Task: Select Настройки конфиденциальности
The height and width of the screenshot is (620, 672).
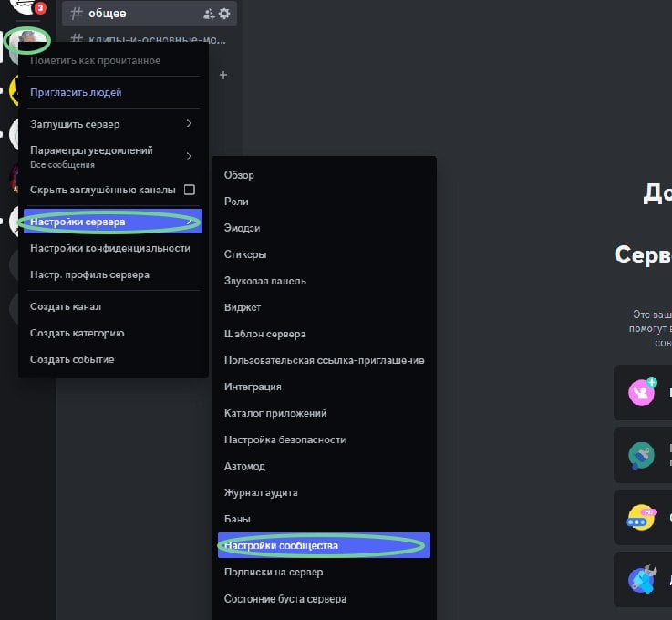Action: click(113, 249)
